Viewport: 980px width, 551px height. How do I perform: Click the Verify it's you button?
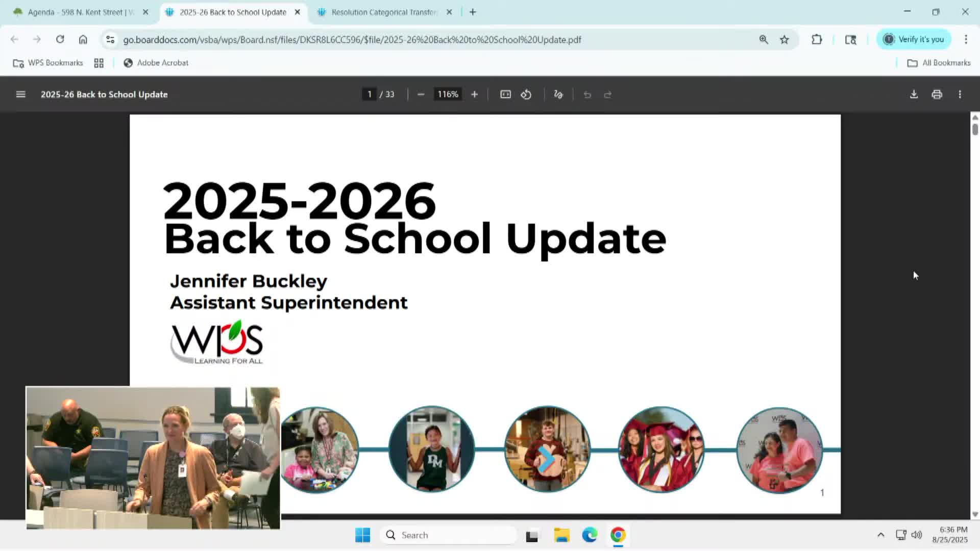click(914, 39)
